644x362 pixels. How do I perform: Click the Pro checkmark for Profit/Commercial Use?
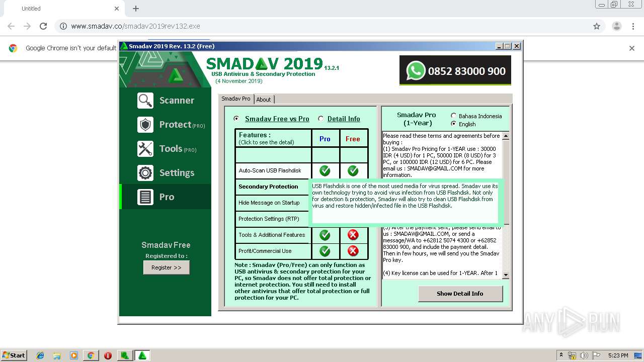click(x=325, y=251)
